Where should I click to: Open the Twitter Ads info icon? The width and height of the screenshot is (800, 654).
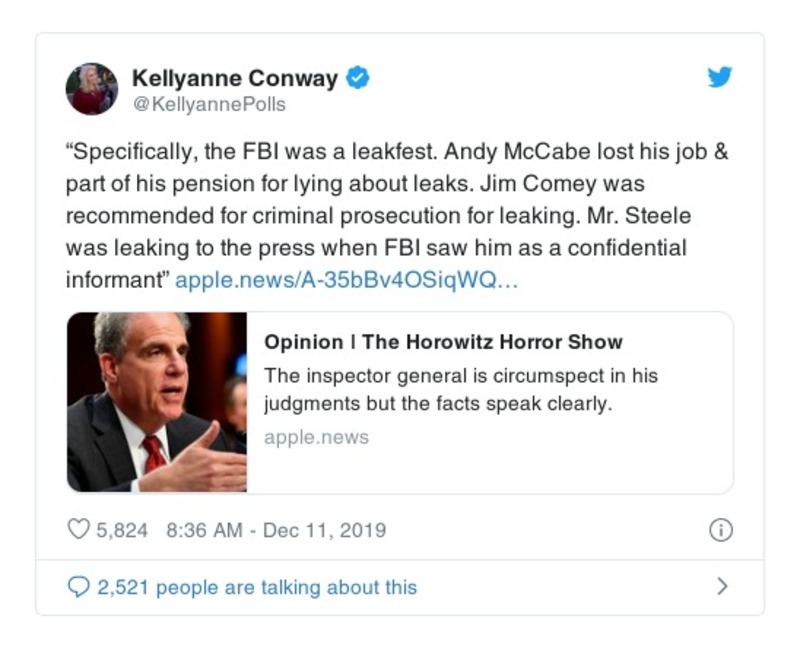point(720,530)
